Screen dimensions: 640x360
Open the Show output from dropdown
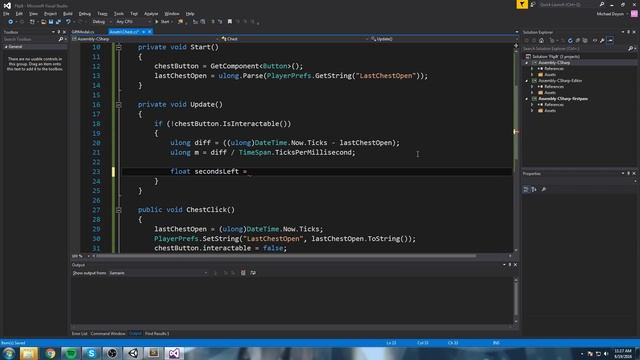[x=158, y=273]
